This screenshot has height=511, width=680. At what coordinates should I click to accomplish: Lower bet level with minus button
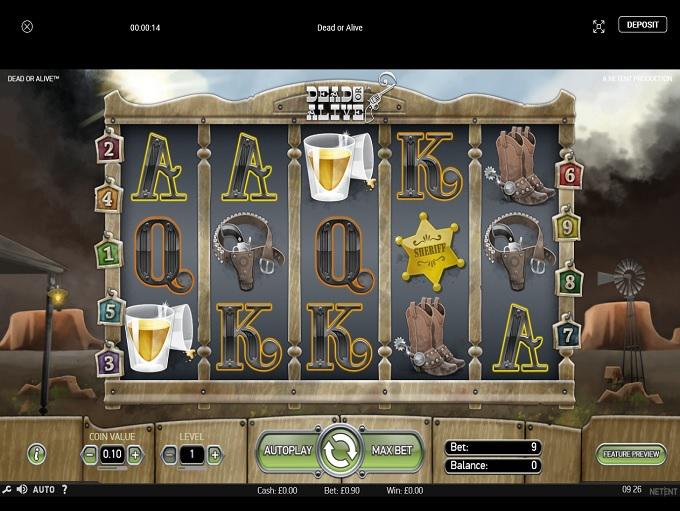(x=169, y=455)
